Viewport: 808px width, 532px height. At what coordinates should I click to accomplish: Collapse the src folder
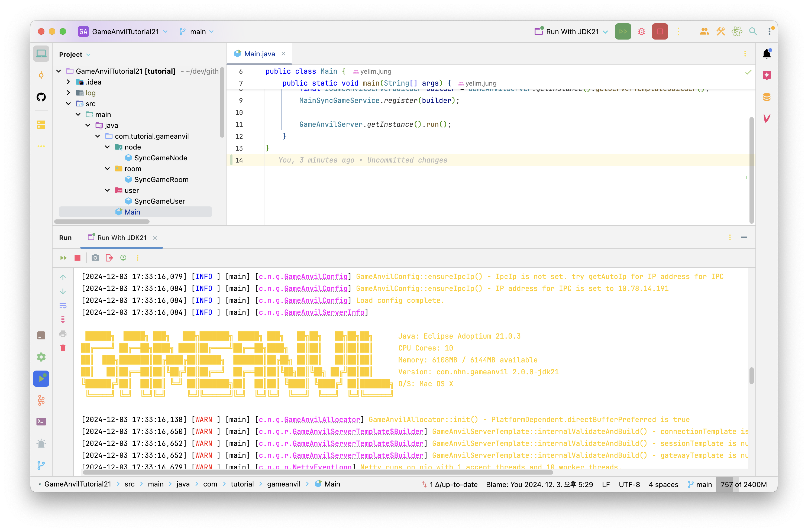coord(68,104)
